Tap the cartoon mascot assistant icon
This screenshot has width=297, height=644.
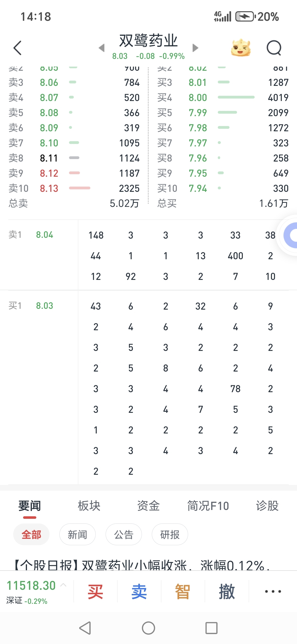[x=241, y=48]
